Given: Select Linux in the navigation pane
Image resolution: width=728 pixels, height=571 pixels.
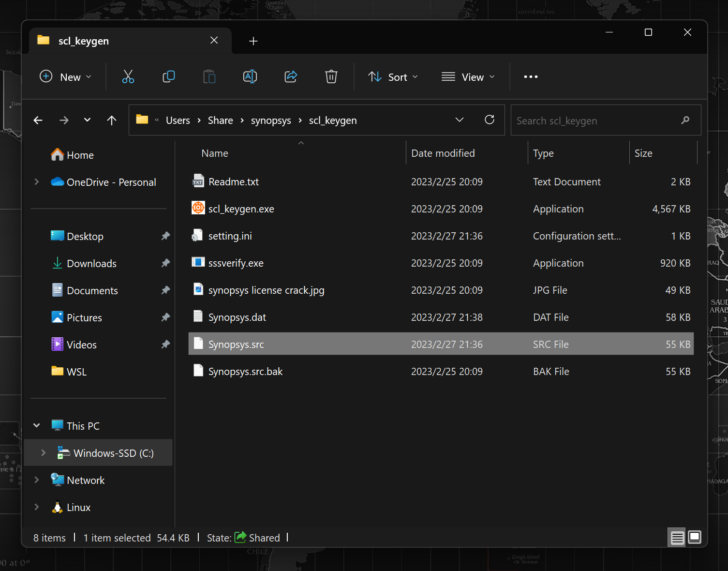Looking at the screenshot, I should click(78, 507).
